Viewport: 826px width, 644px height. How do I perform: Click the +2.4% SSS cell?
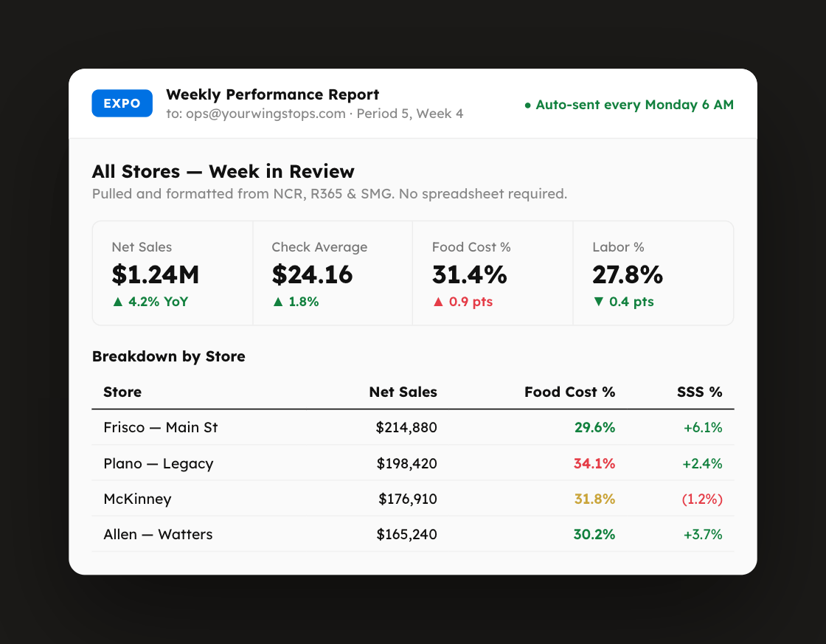(702, 464)
